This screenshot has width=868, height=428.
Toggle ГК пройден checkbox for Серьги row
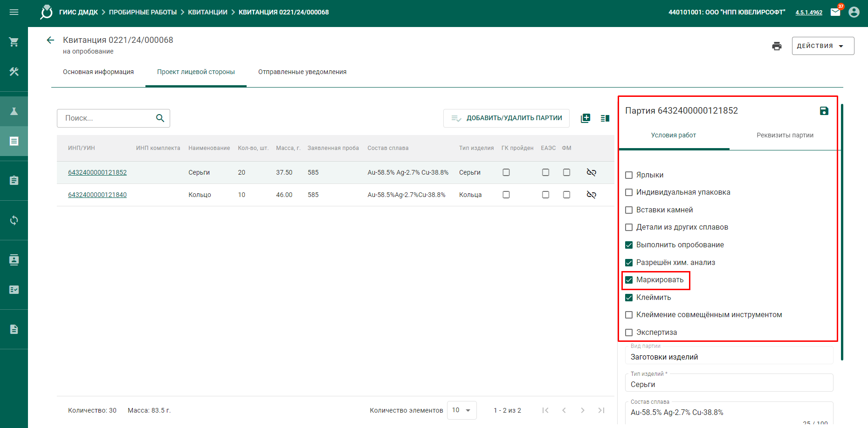pyautogui.click(x=506, y=172)
